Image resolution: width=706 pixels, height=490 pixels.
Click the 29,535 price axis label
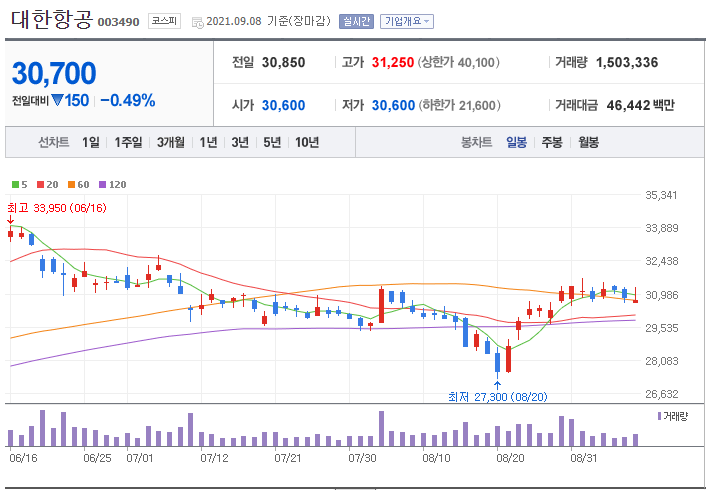(661, 328)
